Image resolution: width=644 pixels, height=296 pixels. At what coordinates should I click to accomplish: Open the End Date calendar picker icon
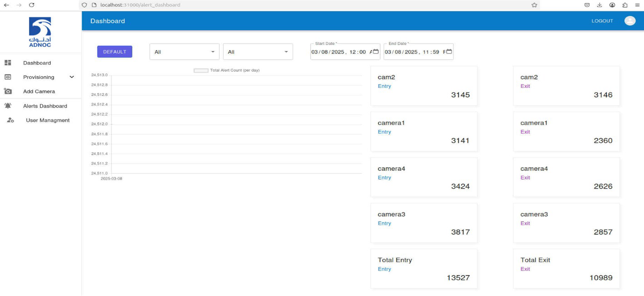click(449, 52)
